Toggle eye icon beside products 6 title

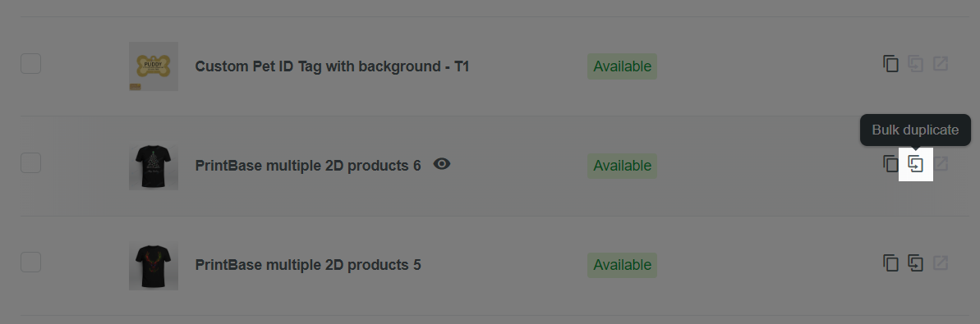442,164
